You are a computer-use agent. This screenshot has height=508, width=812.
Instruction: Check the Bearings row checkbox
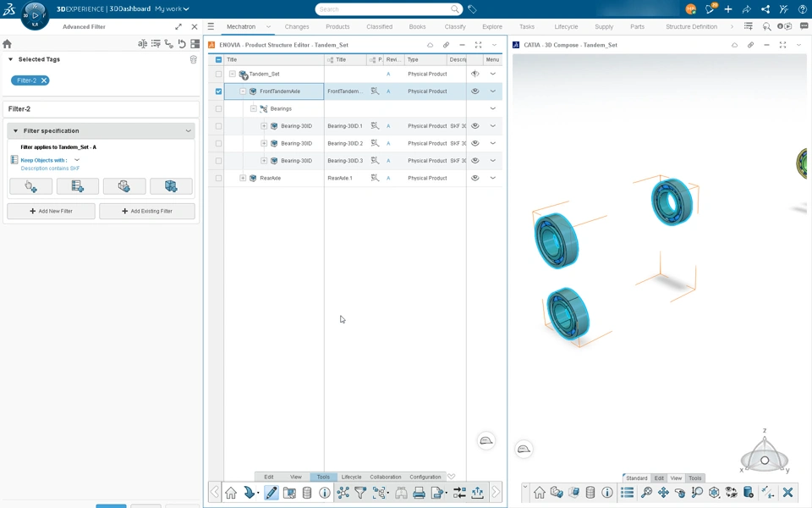pos(218,109)
